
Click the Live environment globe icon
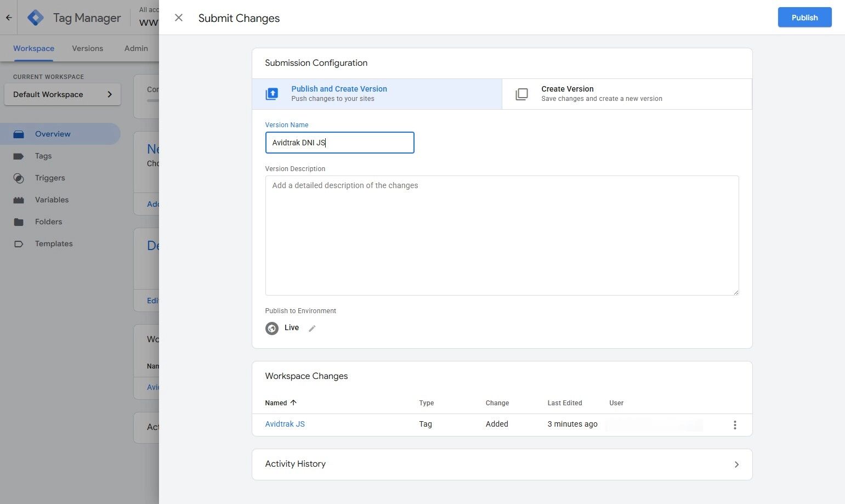[x=272, y=329]
